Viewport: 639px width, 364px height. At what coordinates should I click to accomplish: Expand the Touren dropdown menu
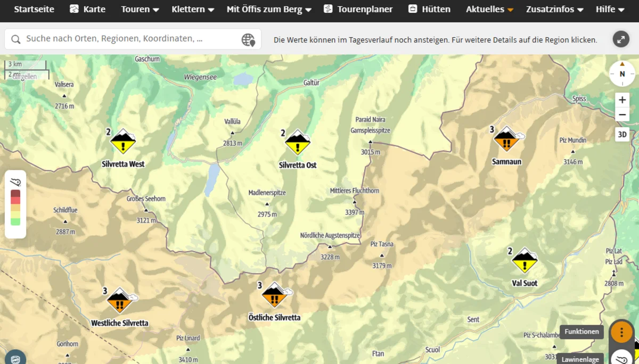tap(140, 9)
